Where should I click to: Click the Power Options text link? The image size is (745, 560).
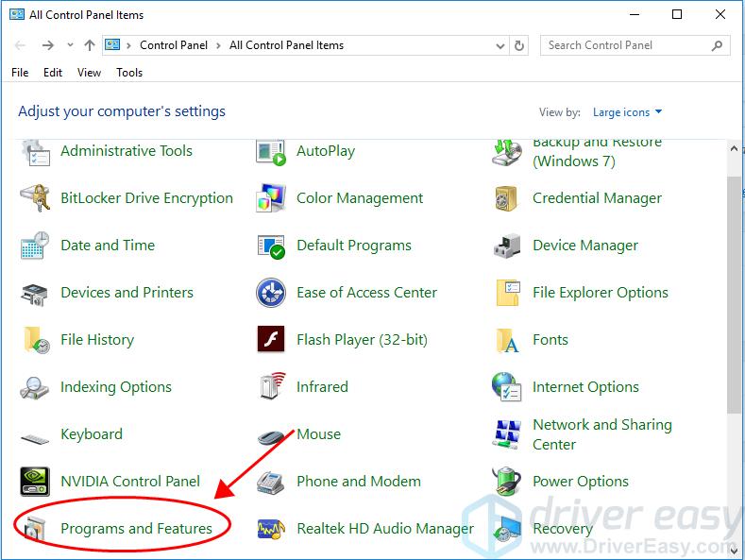581,482
